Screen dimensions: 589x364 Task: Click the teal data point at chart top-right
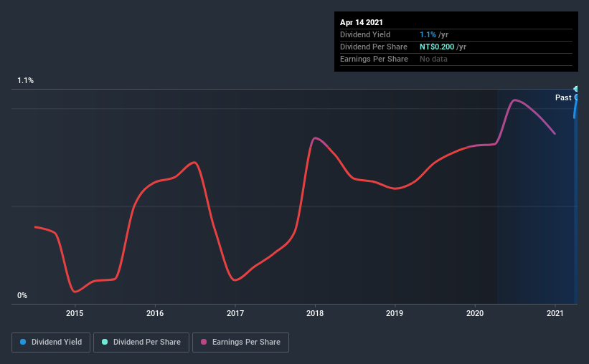tap(576, 89)
